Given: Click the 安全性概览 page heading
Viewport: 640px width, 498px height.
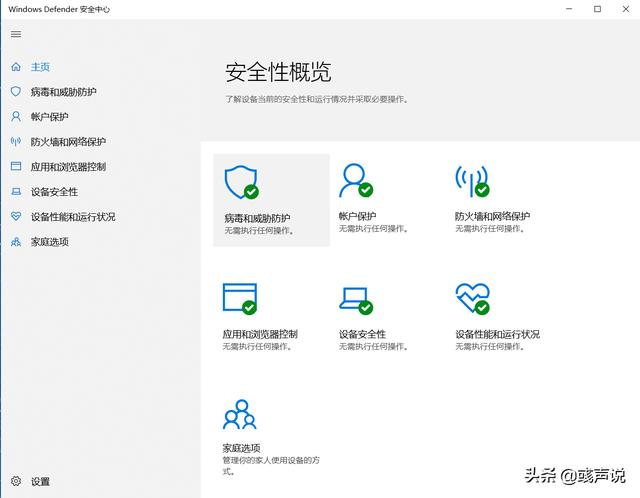Looking at the screenshot, I should pyautogui.click(x=278, y=72).
